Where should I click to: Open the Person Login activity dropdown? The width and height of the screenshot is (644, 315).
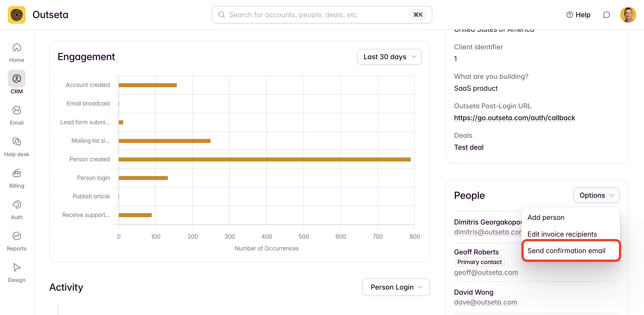pos(396,287)
